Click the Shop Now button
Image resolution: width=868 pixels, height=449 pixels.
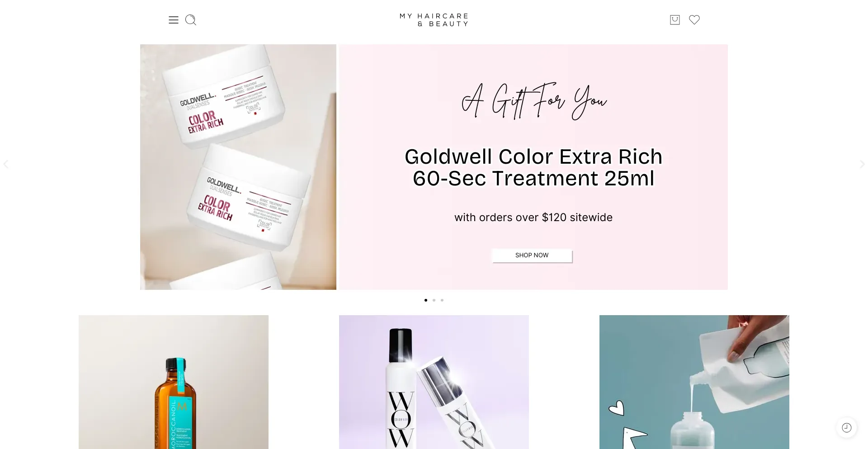pos(532,255)
